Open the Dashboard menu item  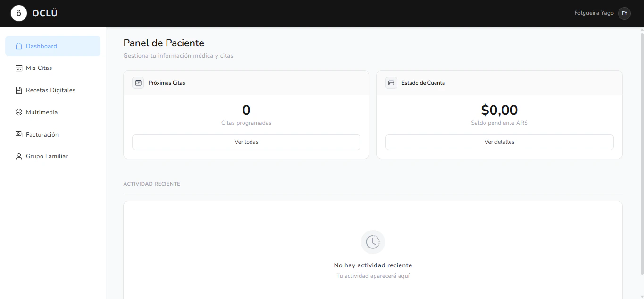click(x=53, y=46)
